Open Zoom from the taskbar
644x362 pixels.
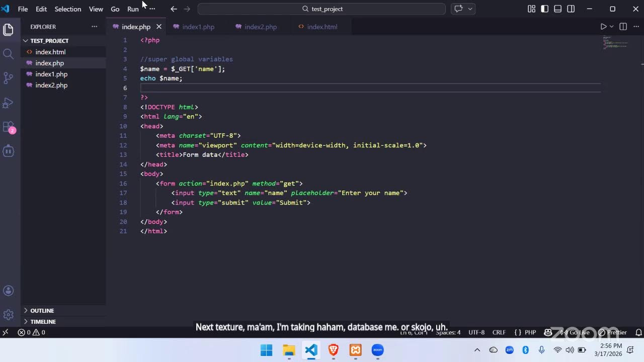coord(377,350)
